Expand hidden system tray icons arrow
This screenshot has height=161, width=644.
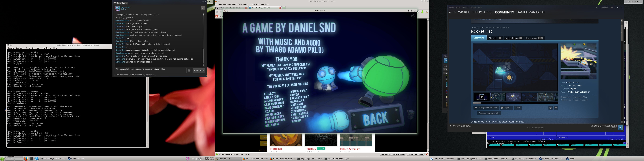click(203, 159)
